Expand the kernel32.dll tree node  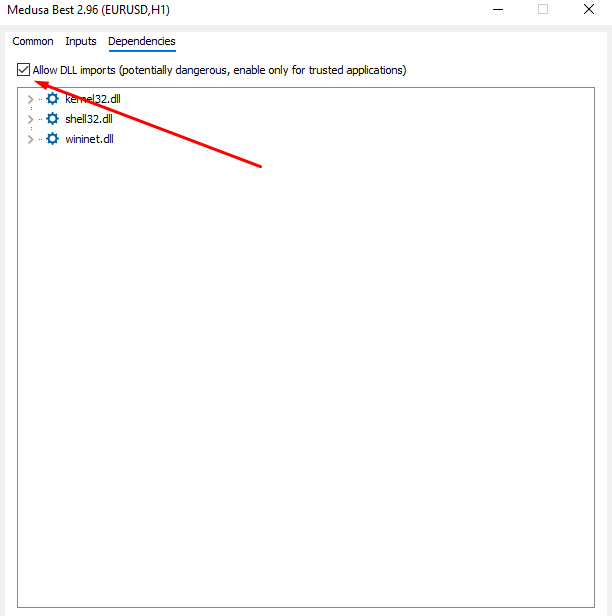tap(30, 99)
